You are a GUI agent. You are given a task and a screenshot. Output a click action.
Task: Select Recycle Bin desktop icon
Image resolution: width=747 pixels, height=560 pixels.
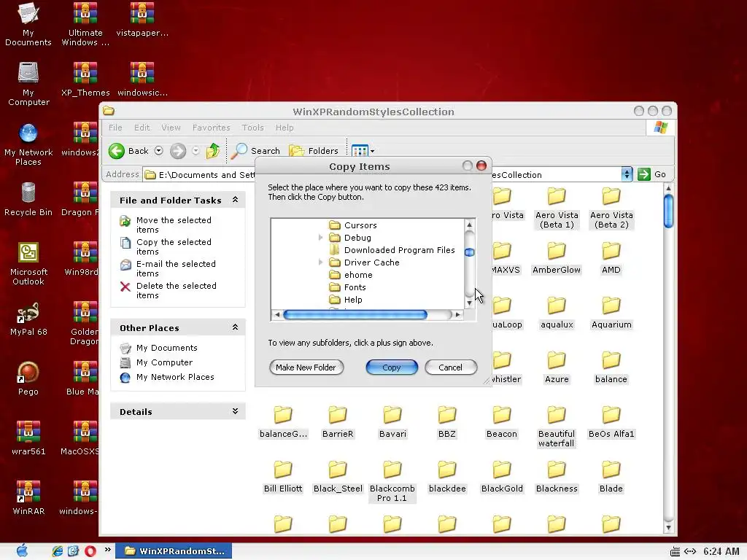[28, 192]
